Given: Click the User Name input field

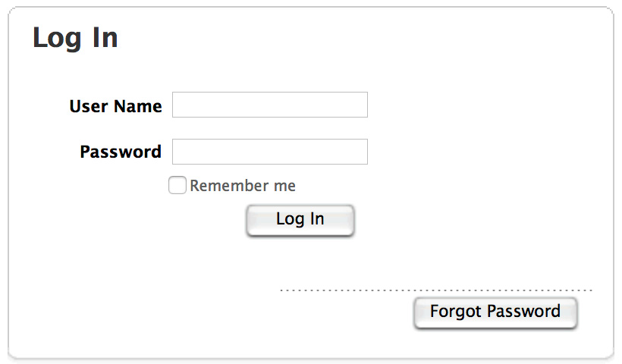Looking at the screenshot, I should tap(270, 105).
